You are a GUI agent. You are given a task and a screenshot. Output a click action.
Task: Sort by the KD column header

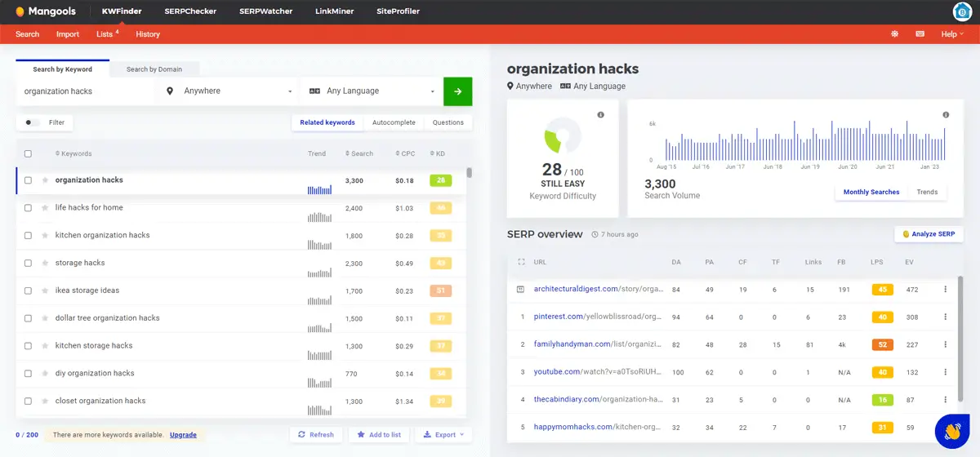(x=439, y=153)
